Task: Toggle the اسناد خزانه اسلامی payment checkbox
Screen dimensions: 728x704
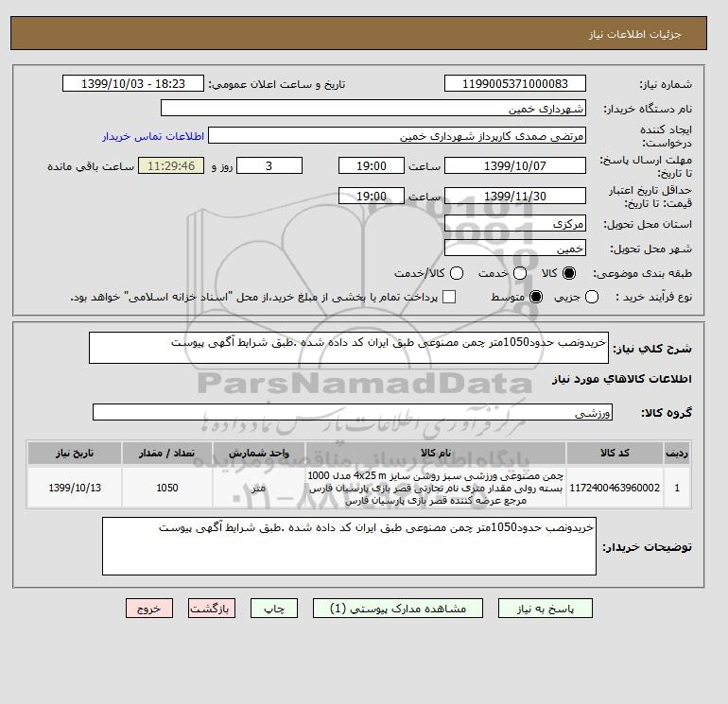Action: (449, 297)
